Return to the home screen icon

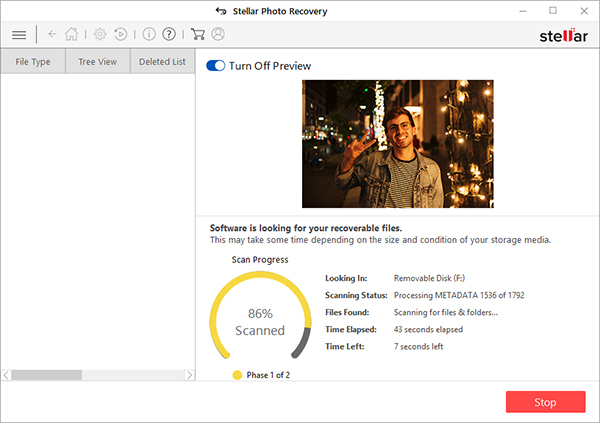pos(72,34)
